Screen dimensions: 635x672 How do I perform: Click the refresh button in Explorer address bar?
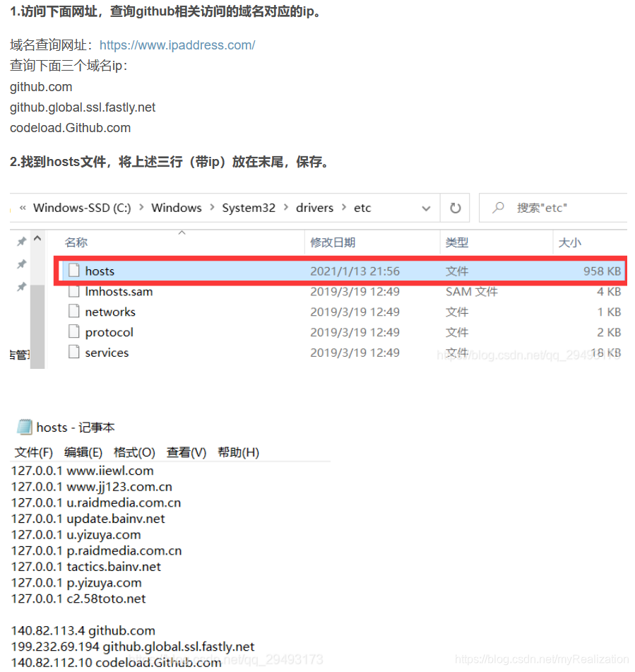[x=455, y=208]
